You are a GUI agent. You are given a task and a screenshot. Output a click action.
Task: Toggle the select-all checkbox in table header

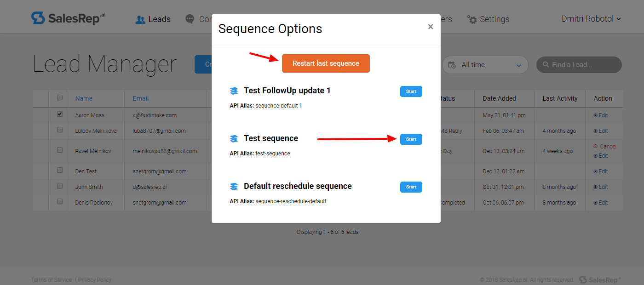click(60, 97)
